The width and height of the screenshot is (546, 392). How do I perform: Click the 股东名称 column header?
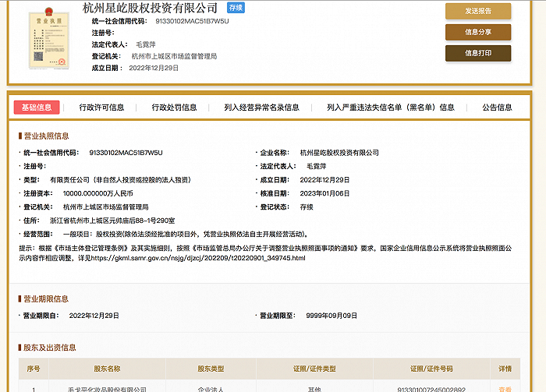(108, 369)
